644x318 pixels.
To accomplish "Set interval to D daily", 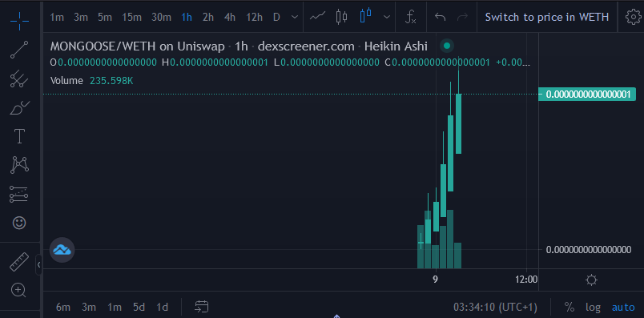I will click(x=276, y=18).
